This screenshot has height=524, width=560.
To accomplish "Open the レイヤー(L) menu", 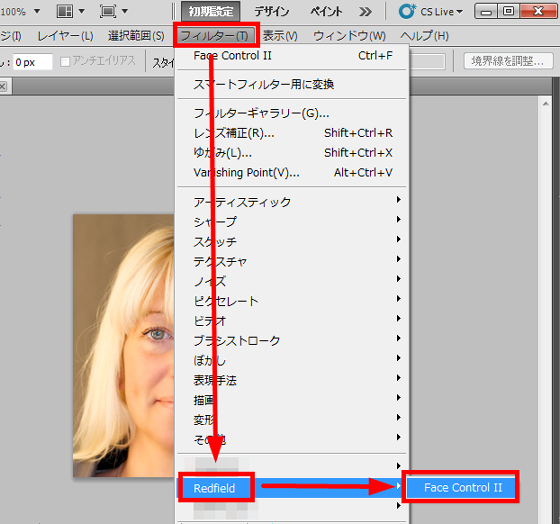I will coord(65,36).
